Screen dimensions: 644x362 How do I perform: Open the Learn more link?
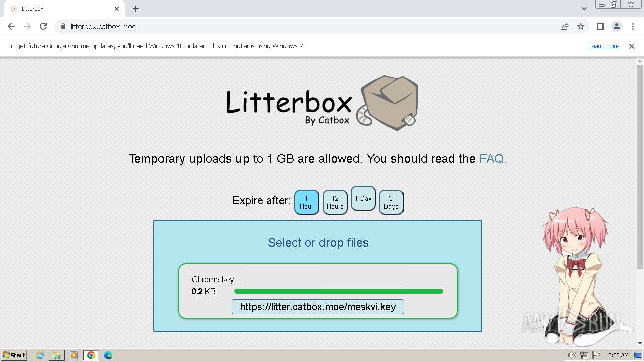(604, 46)
